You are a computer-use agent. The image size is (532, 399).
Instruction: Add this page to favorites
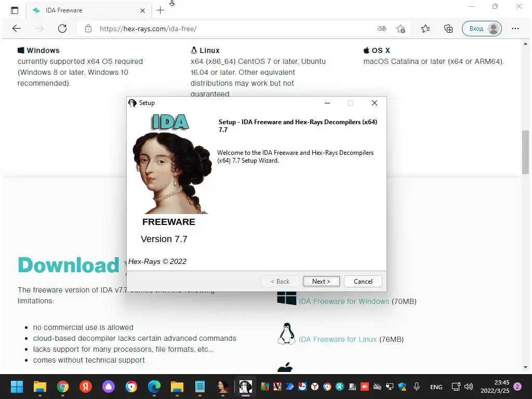click(401, 29)
